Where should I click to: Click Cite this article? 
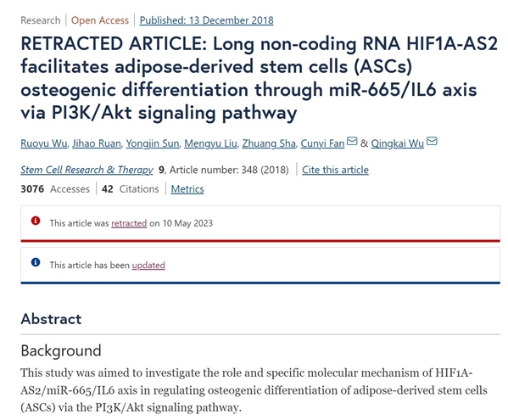[335, 170]
